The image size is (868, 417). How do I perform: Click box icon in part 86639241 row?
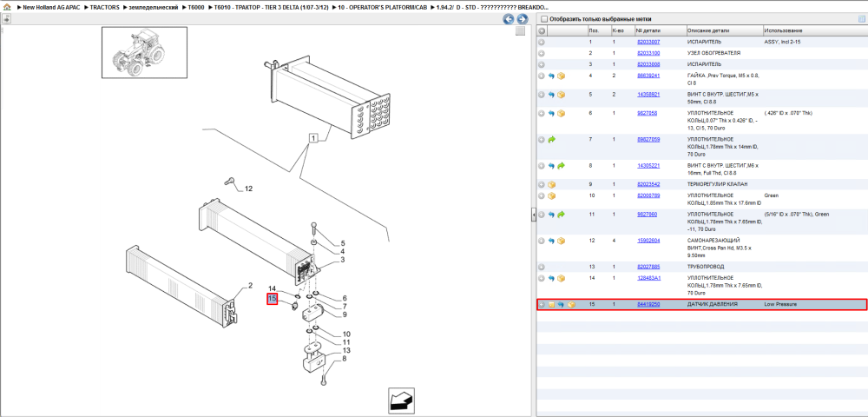click(x=561, y=76)
